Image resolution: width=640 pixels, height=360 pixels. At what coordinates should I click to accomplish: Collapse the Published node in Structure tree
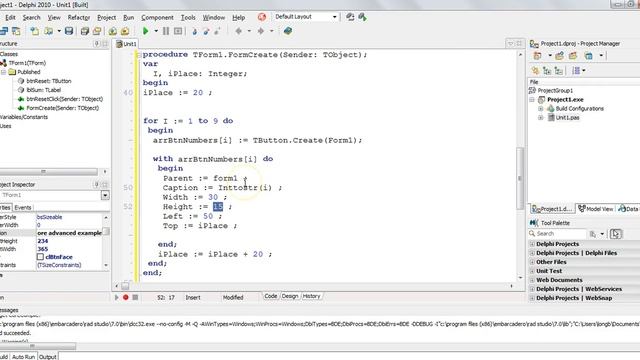[x=3, y=72]
